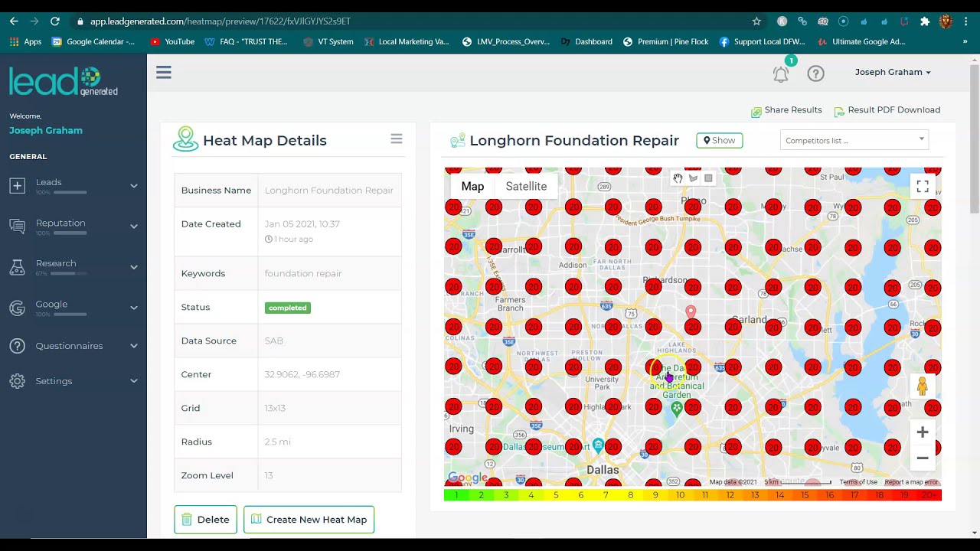
Task: Click the foundation repair keyword value
Action: 303,273
